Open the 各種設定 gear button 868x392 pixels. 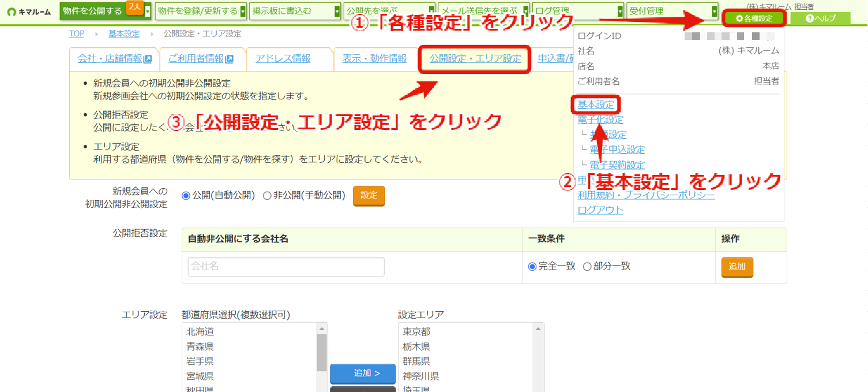coord(754,18)
